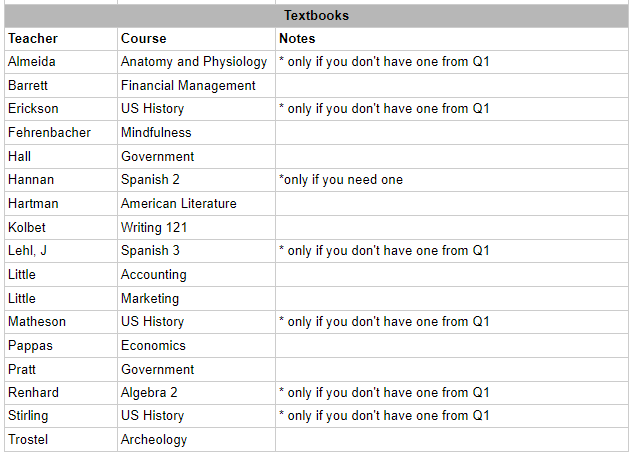Image resolution: width=635 pixels, height=459 pixels.
Task: Click the Textbooks header cell
Action: tap(316, 16)
